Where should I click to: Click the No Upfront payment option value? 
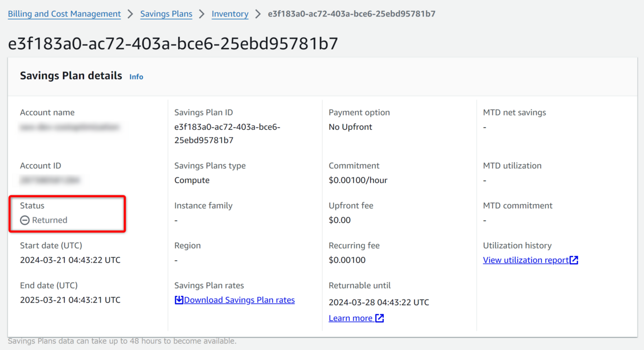[x=350, y=127]
